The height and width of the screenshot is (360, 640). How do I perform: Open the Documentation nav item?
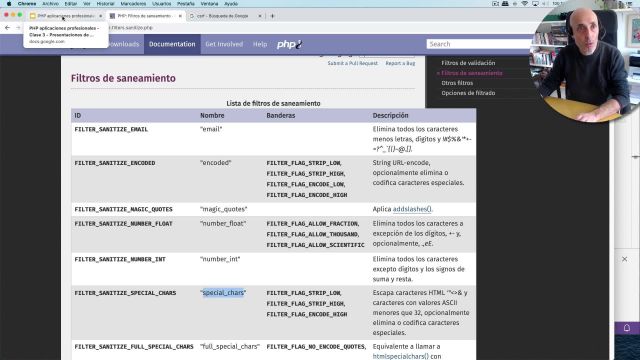172,44
